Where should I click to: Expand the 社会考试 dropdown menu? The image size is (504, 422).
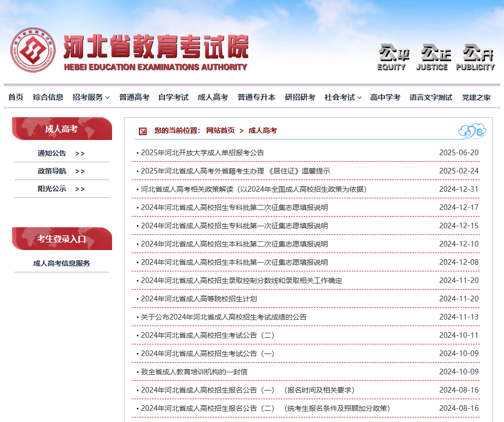[x=343, y=97]
